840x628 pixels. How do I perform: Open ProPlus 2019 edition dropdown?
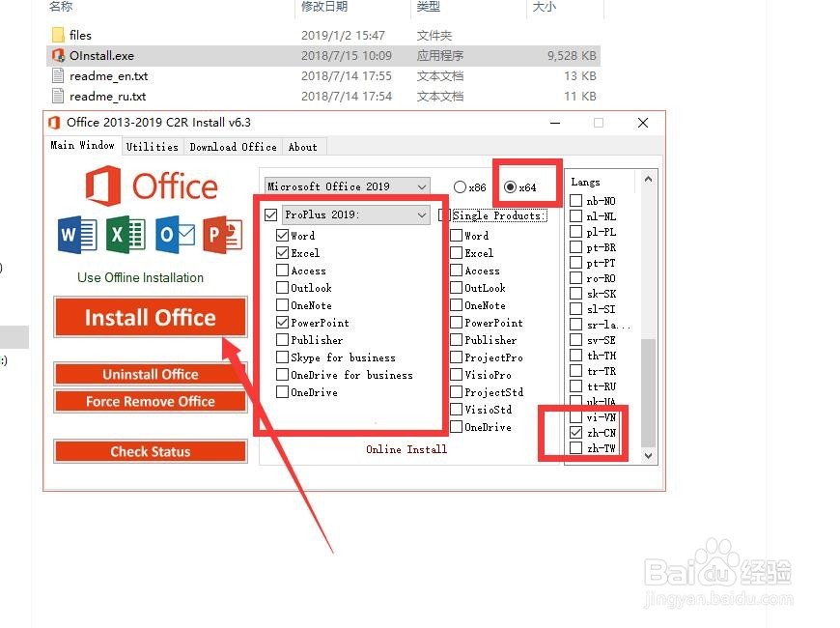pos(355,215)
